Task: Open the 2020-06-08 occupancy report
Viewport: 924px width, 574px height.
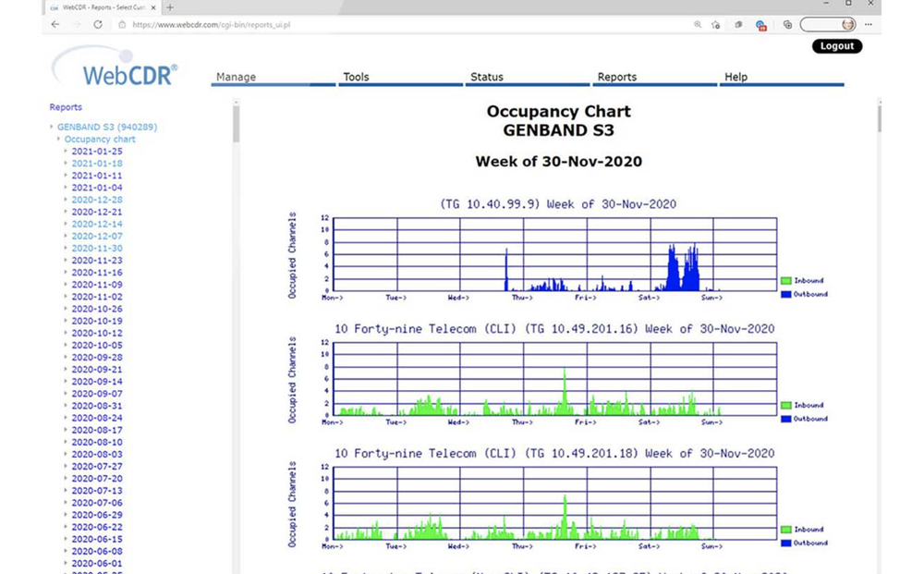Action: 97,552
